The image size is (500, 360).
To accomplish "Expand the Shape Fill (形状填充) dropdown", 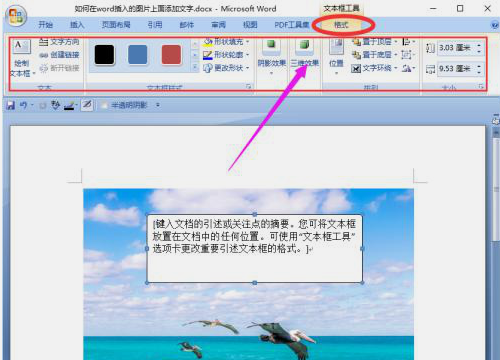I will (x=248, y=42).
